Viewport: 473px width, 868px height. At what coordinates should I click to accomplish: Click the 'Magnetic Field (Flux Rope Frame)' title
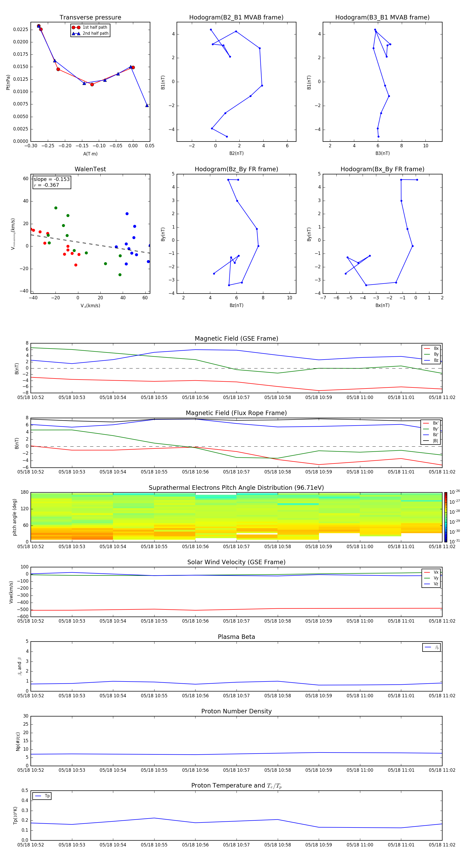click(236, 413)
